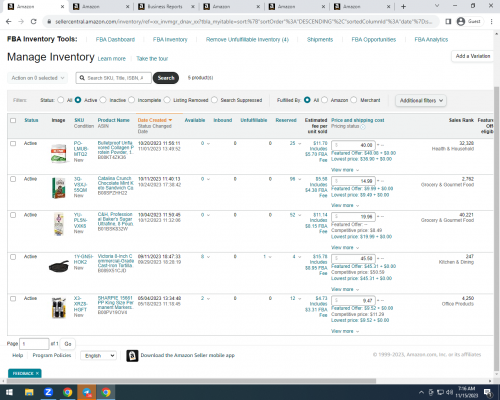Open the C&H sugar product thumbnail

pos(59,224)
